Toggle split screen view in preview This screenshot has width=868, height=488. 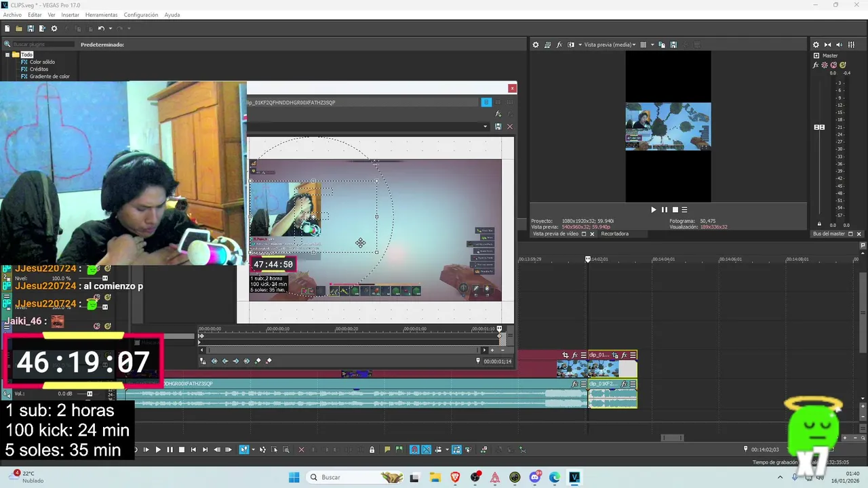571,45
